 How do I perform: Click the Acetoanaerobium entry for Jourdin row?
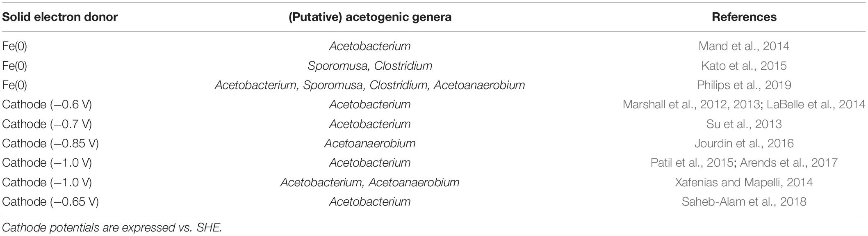pyautogui.click(x=370, y=143)
